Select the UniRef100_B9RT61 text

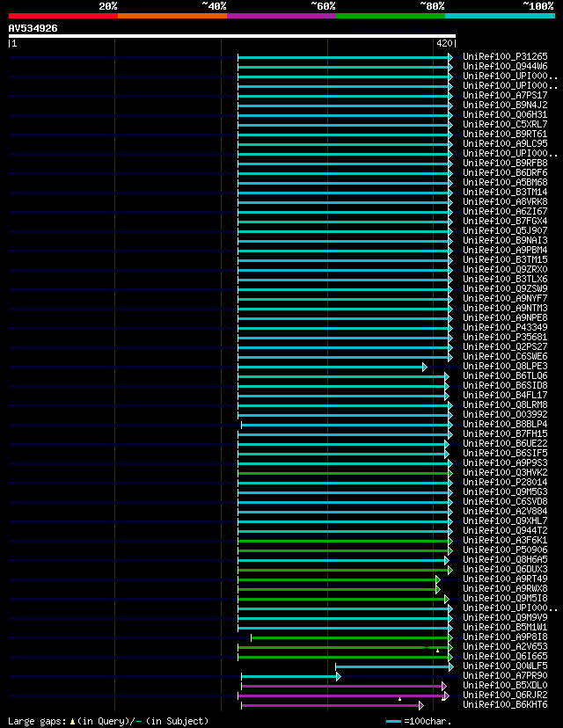pyautogui.click(x=505, y=135)
